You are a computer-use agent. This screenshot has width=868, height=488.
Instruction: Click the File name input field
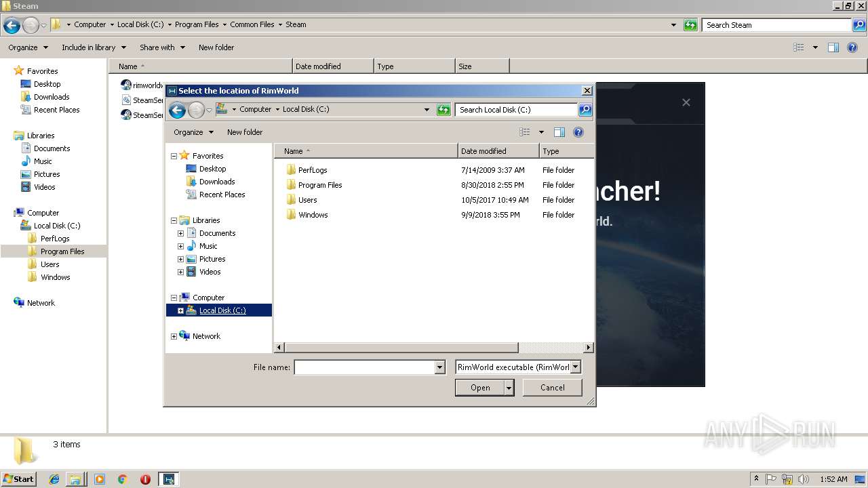(365, 367)
